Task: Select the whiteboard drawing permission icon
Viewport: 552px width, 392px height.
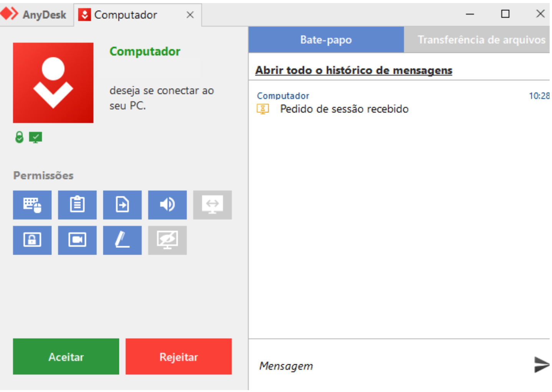Action: tap(122, 240)
